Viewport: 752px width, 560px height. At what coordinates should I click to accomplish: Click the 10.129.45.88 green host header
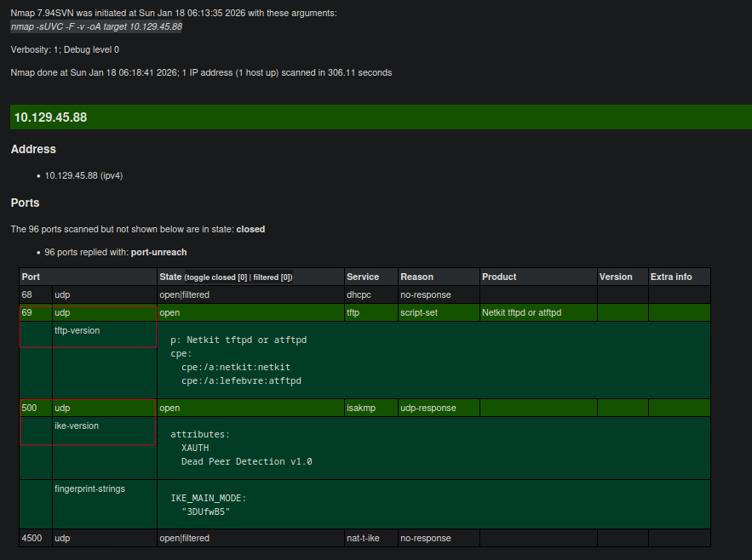[50, 117]
